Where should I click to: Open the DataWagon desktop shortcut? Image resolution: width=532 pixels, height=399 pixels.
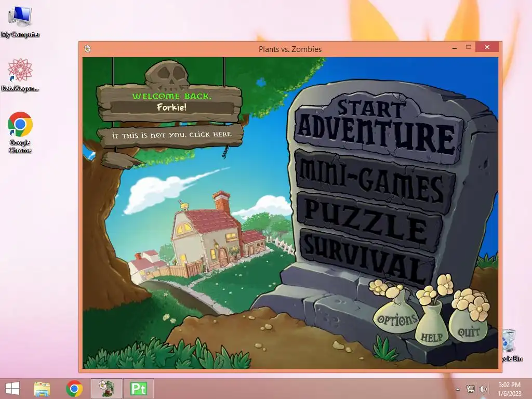tap(20, 75)
